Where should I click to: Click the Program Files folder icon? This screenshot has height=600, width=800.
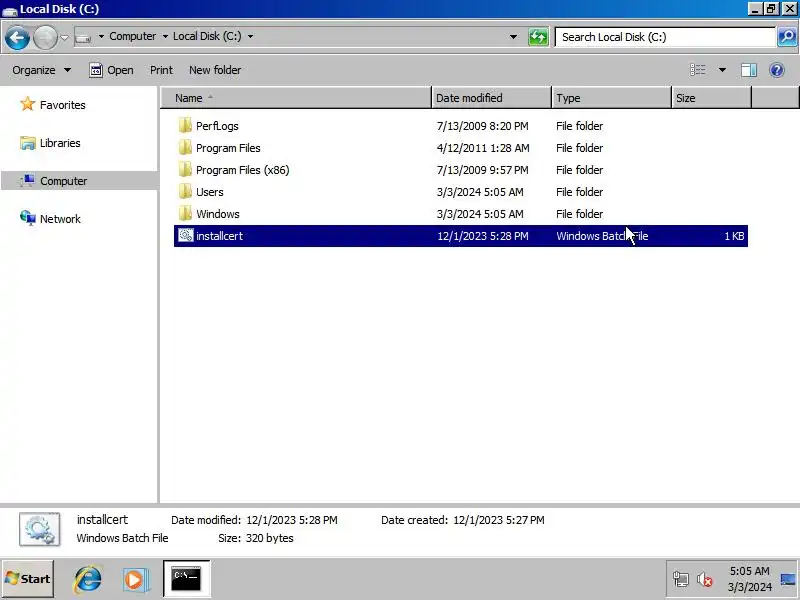(185, 147)
